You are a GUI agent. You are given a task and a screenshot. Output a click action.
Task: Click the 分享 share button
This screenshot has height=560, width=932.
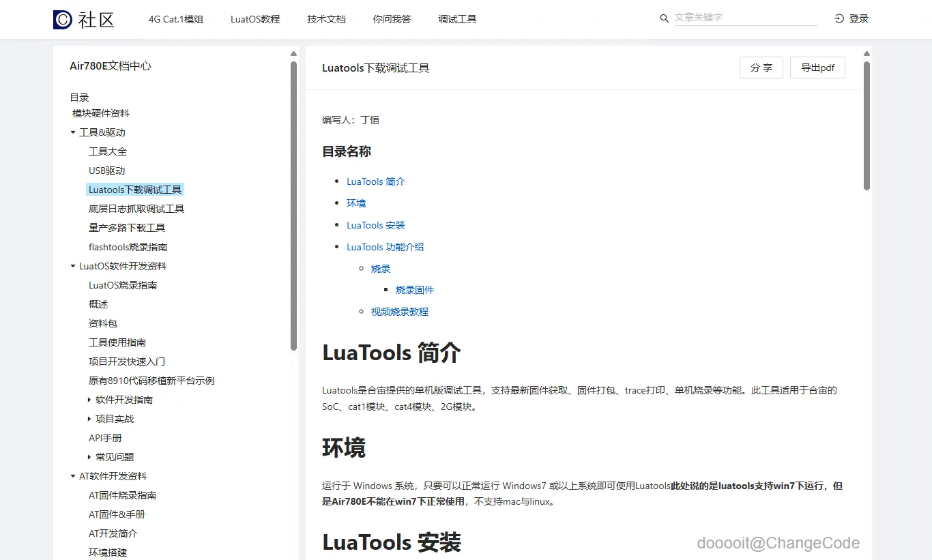(x=761, y=68)
